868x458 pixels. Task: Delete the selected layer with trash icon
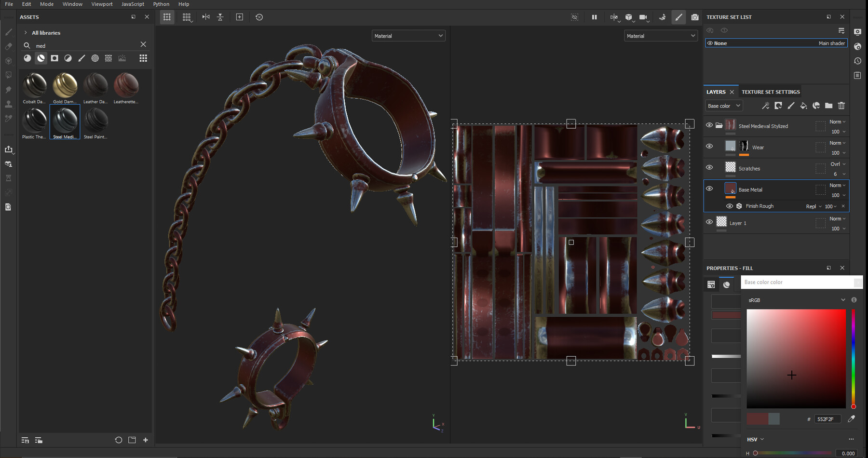point(841,106)
